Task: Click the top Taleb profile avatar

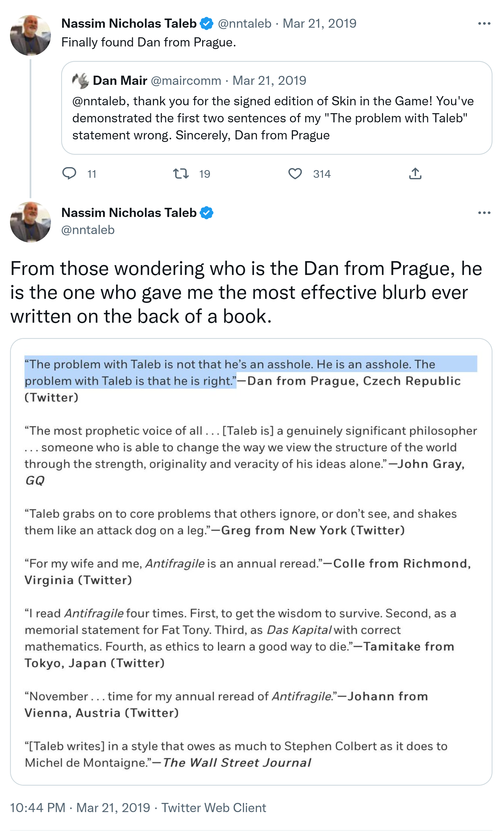Action: click(30, 35)
